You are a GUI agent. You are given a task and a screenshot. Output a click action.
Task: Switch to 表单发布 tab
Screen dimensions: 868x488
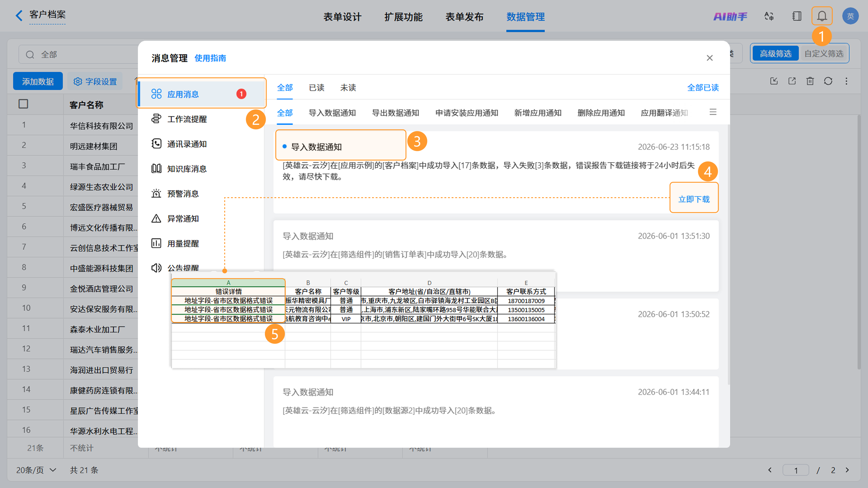(464, 17)
